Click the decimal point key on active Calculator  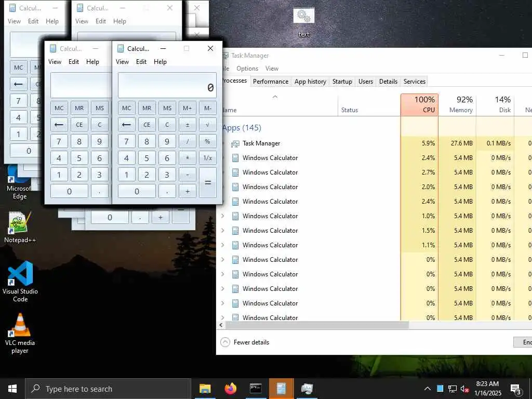click(x=167, y=191)
